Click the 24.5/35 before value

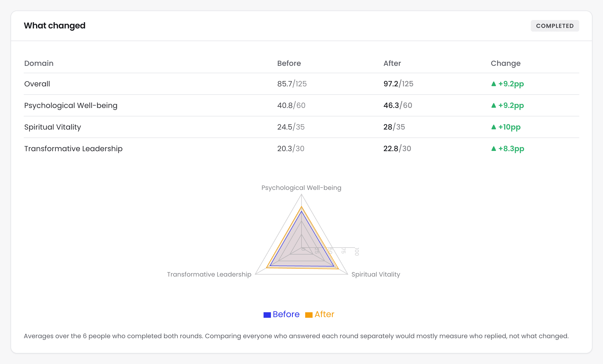pyautogui.click(x=291, y=127)
